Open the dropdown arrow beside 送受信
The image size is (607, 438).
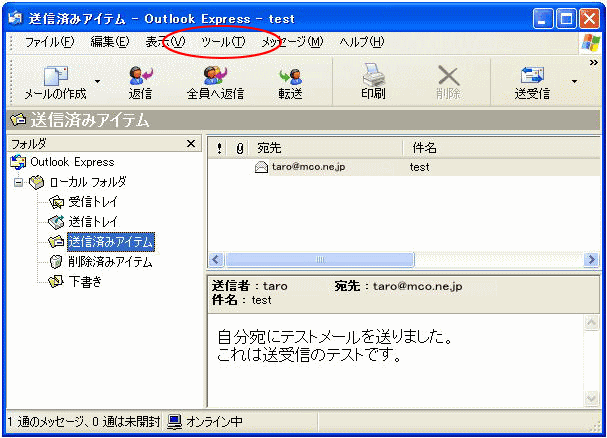(574, 81)
